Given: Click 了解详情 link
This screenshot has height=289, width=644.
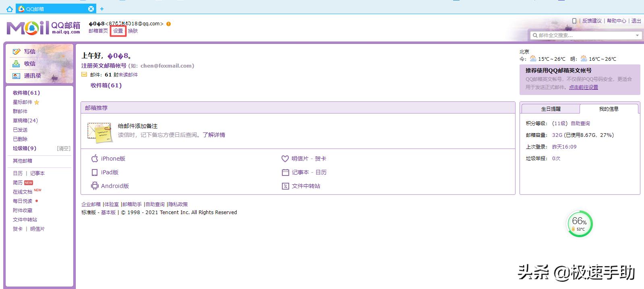Looking at the screenshot, I should [214, 135].
